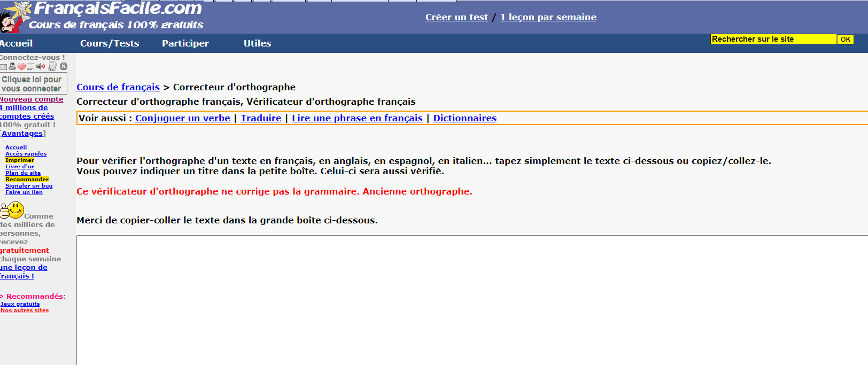Viewport: 868px width, 365px height.
Task: Open the 'Jeux gratuits' link
Action: (20, 304)
